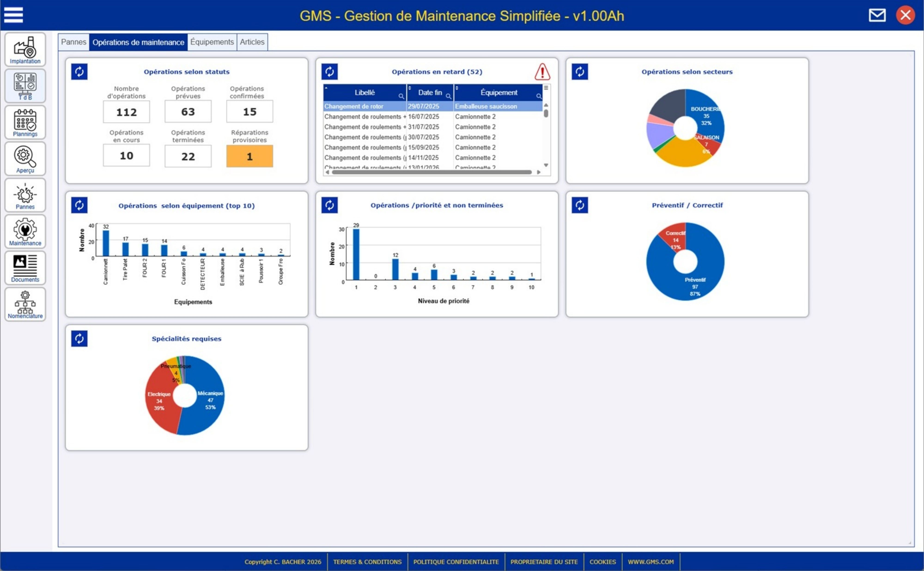
Task: Click the orange Réparations provisoires value box
Action: 250,156
